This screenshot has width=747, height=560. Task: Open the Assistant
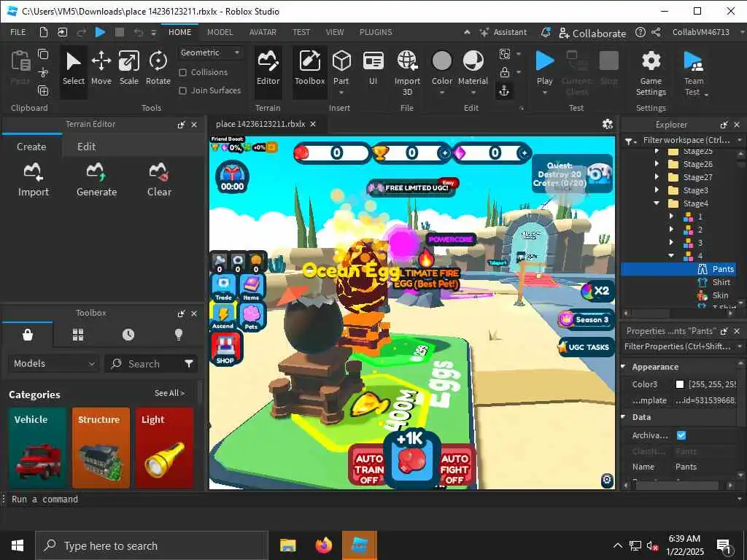coord(503,32)
